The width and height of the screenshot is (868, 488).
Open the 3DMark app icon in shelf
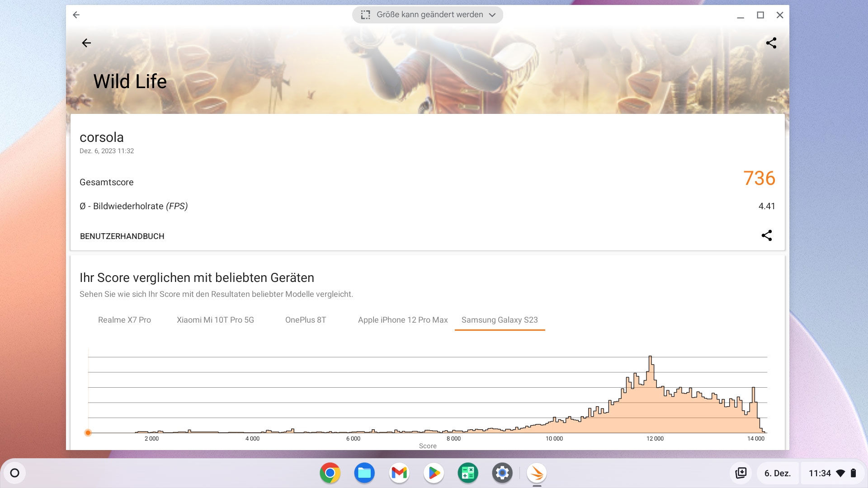[537, 473]
